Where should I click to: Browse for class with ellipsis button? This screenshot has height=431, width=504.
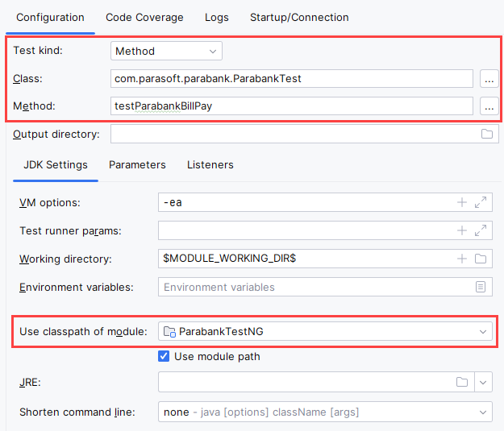click(489, 78)
